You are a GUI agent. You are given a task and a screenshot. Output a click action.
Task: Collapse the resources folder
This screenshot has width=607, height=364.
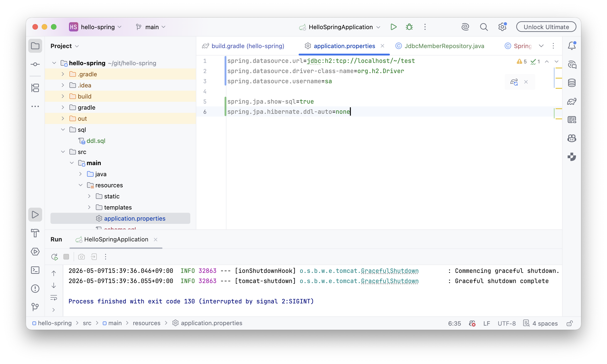tap(80, 185)
